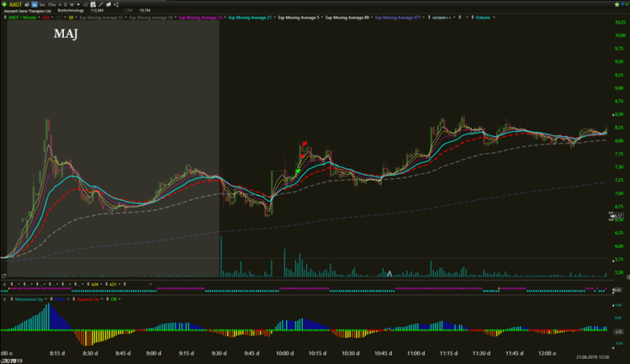Close the k34 indicator panel with X

2,284
